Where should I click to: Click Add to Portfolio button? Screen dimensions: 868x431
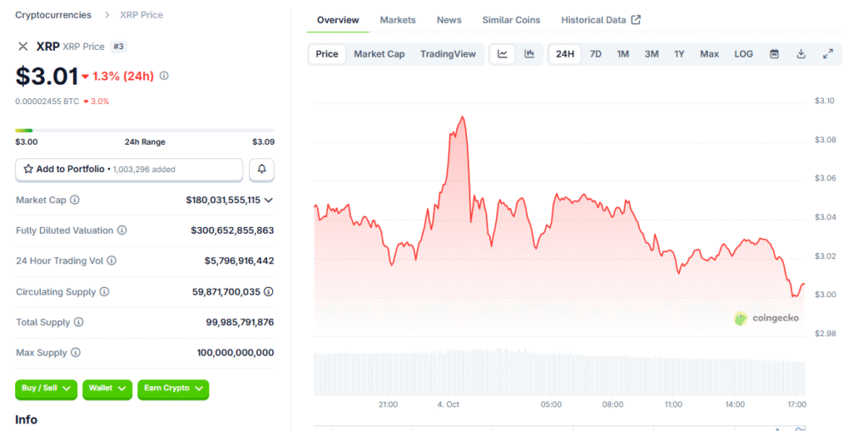(129, 169)
